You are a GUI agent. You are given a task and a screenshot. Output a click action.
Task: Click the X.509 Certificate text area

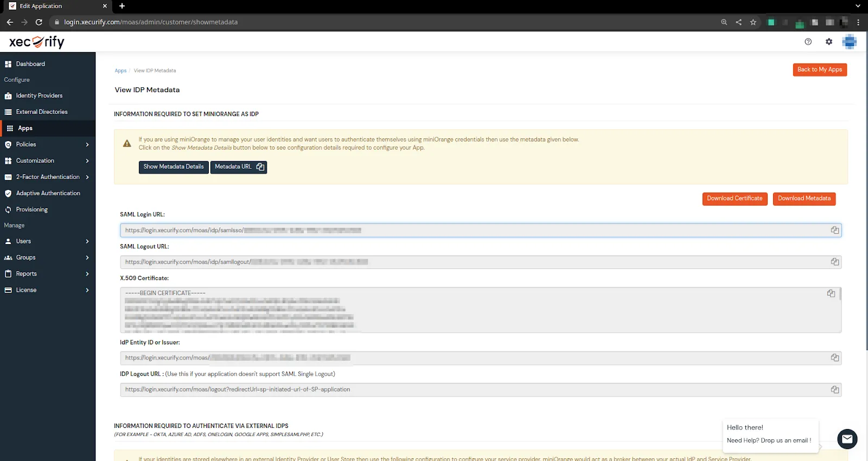click(480, 310)
